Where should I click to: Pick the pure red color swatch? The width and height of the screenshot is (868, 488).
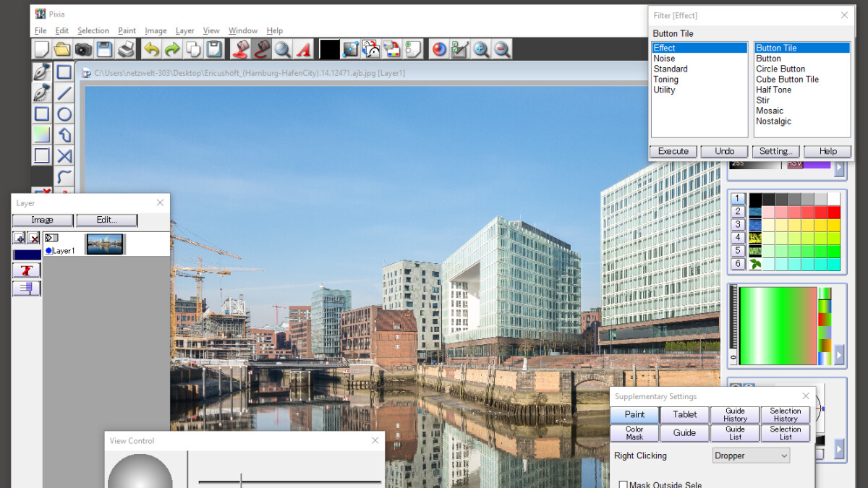tap(834, 213)
